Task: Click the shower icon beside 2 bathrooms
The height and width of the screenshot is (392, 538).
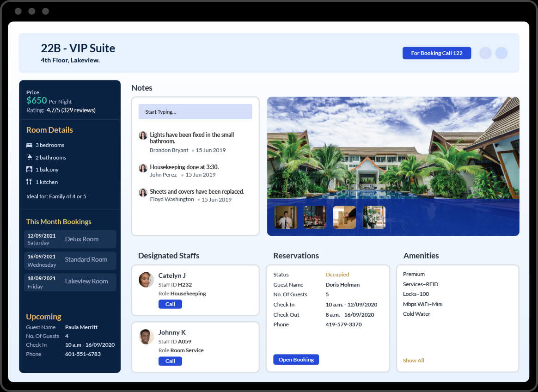Action: coord(29,157)
